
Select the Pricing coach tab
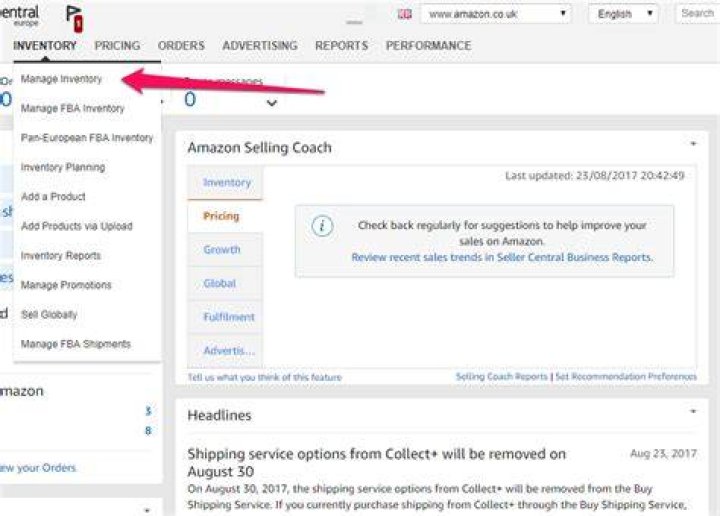point(225,216)
